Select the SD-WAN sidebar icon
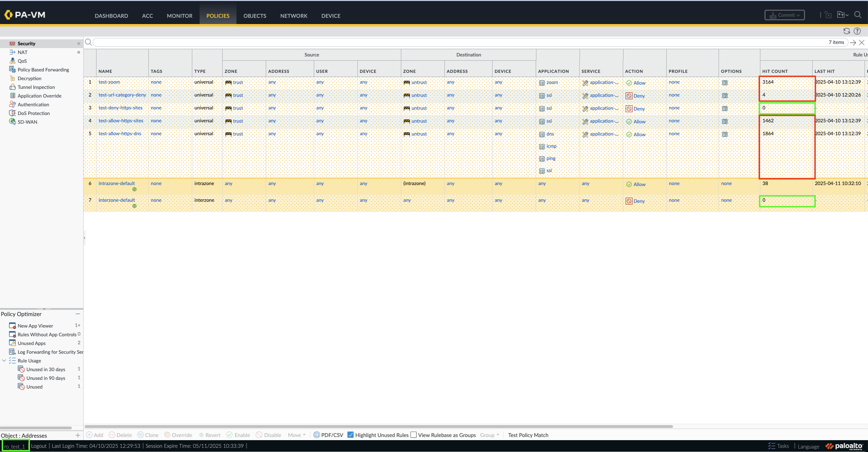The image size is (868, 452). (13, 122)
